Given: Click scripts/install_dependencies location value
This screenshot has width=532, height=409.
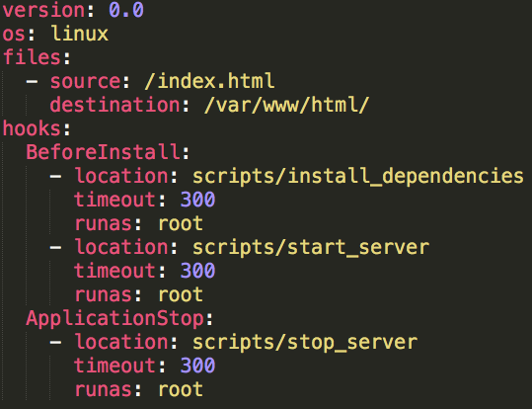Looking at the screenshot, I should click(x=358, y=177).
